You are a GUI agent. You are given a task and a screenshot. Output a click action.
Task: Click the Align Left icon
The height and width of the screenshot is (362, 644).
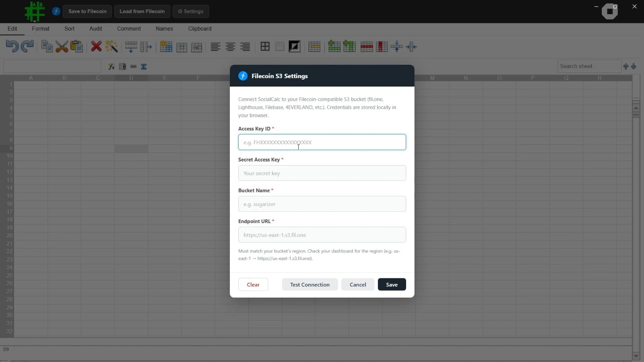click(x=215, y=47)
